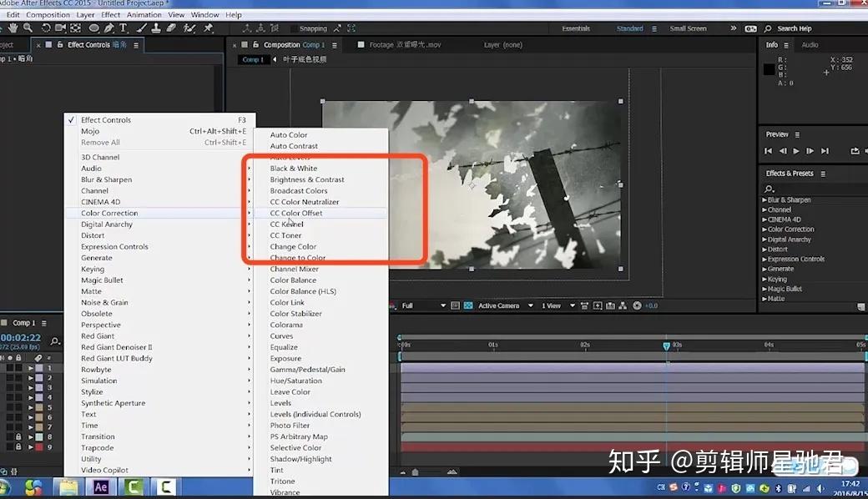Pick the Rotation tool in toolbar
868x499 pixels.
[46, 28]
